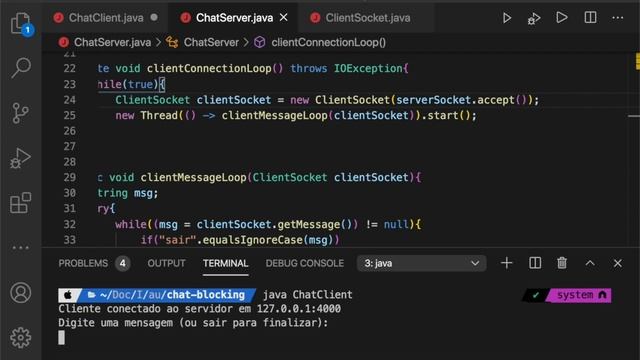The height and width of the screenshot is (360, 640).
Task: Show additional views ellipsis in activity bar
Action: pyautogui.click(x=20, y=247)
